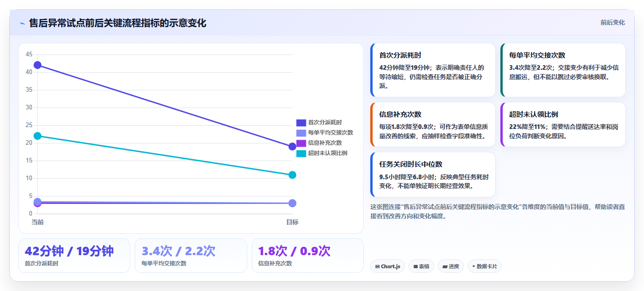Click the 首次分派耗时 current data point at 42

pos(37,65)
